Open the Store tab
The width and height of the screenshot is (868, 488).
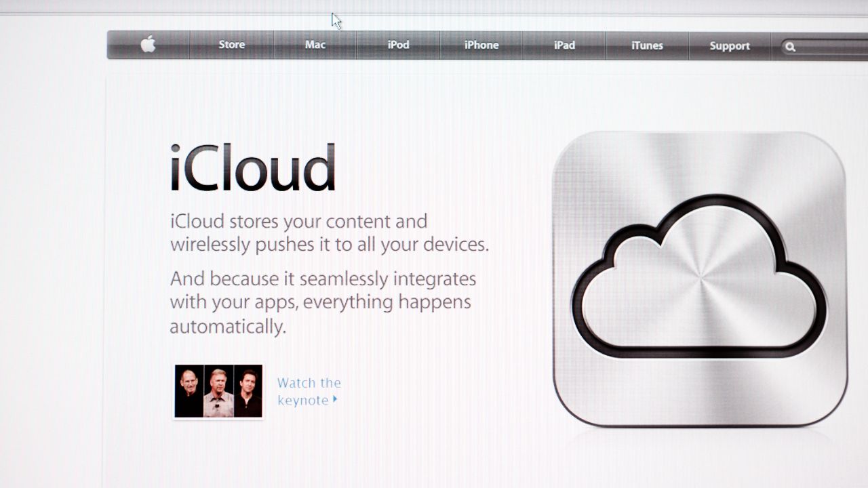click(x=231, y=45)
